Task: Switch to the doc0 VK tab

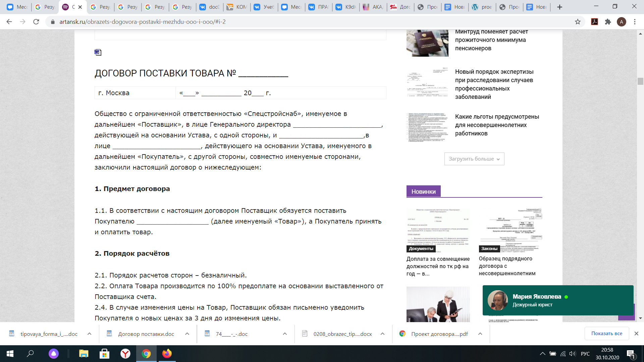Action: pos(209,7)
